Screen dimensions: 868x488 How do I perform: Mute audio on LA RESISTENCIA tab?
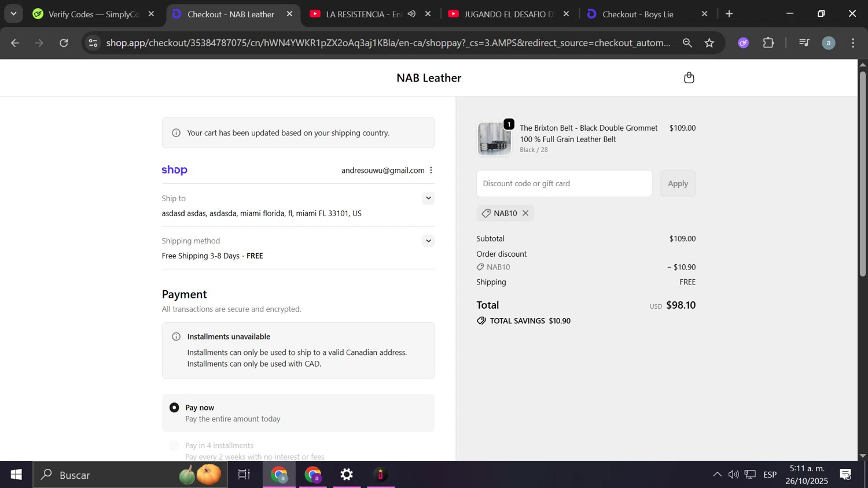pyautogui.click(x=411, y=14)
